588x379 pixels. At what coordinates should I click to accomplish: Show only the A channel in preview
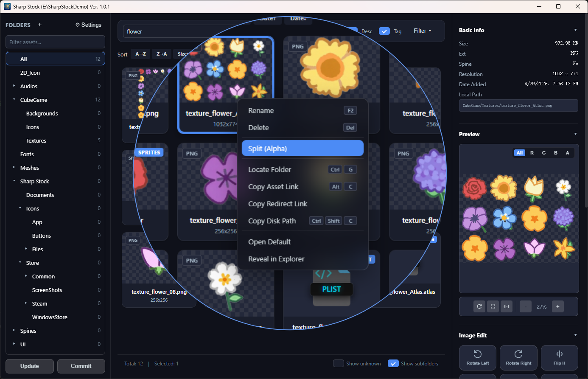tap(568, 153)
